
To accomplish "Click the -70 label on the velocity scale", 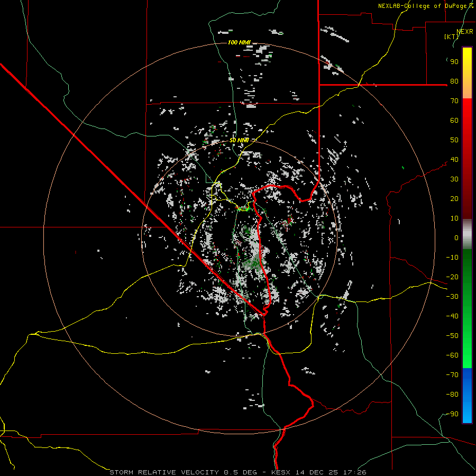I will point(452,375).
